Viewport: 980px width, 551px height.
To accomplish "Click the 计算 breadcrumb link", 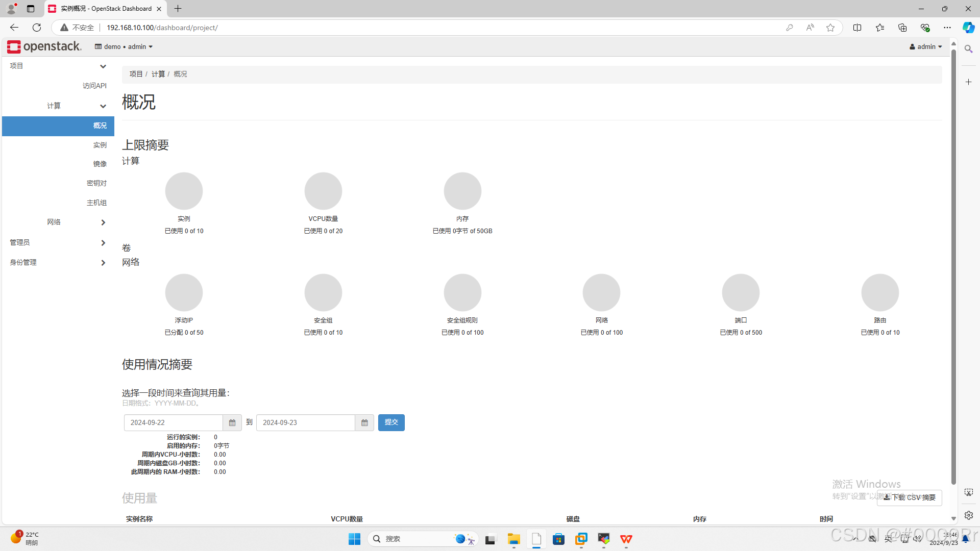I will pyautogui.click(x=158, y=74).
